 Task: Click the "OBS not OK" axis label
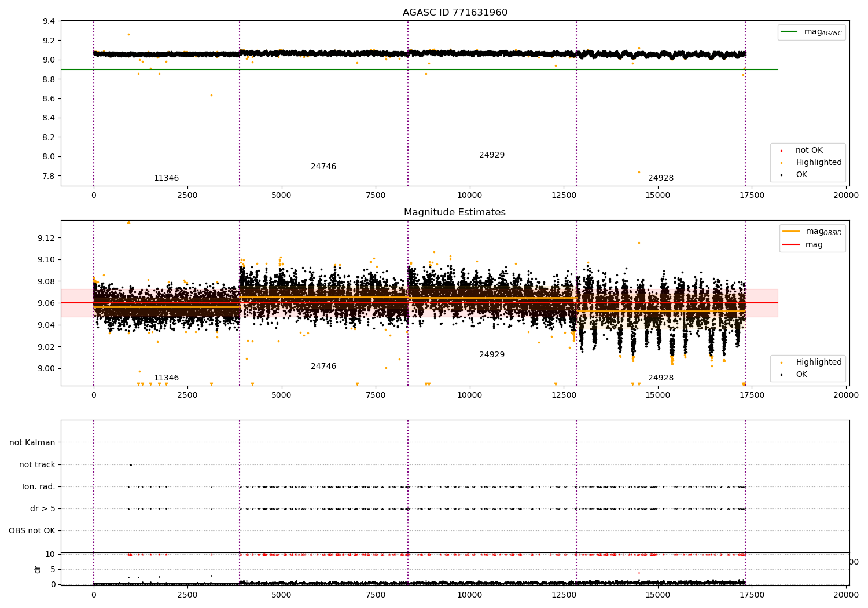[32, 531]
